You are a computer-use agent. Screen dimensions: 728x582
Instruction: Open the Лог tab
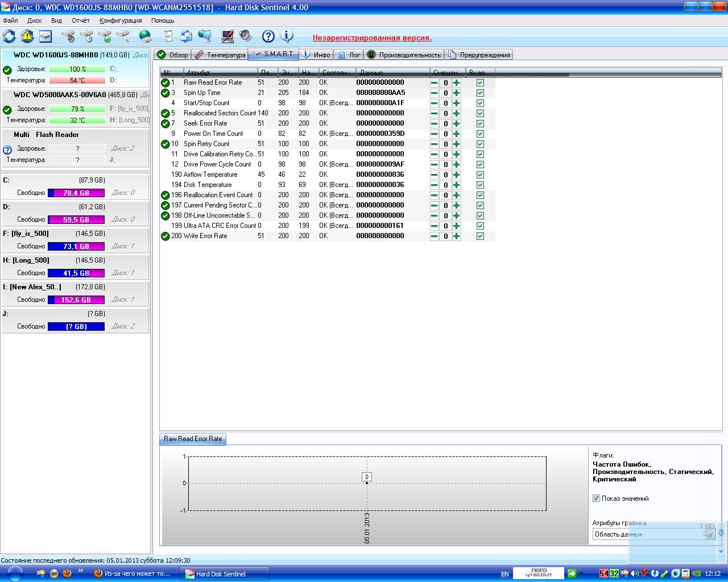pos(349,55)
